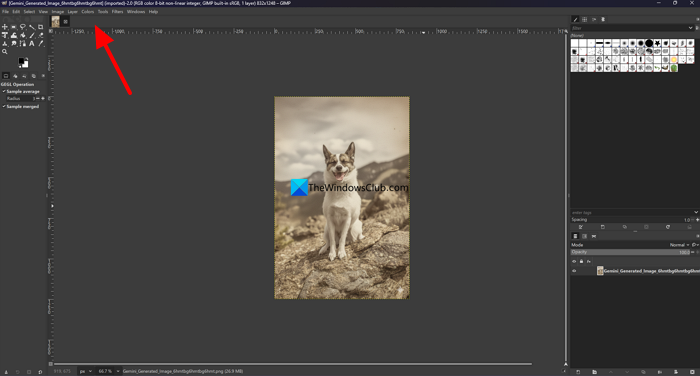Open the brush tags dropdown
The image size is (700, 376).
point(696,212)
